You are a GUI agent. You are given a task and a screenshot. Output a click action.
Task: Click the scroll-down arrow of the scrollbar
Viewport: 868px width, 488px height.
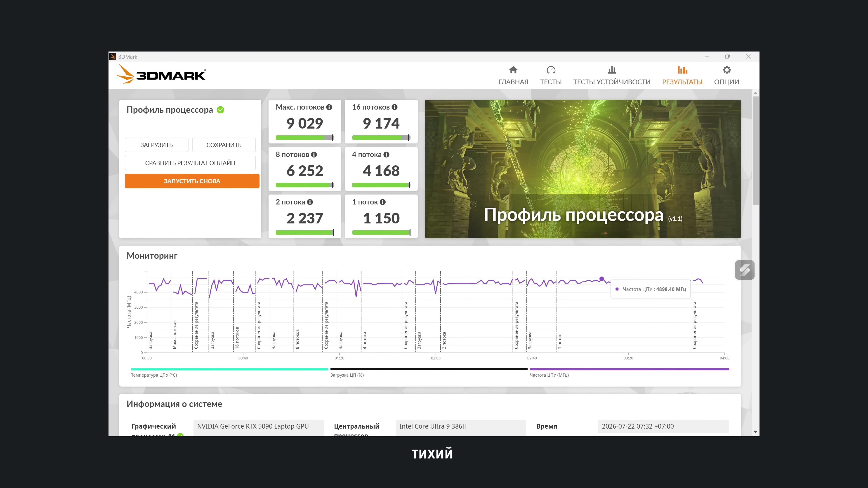(756, 432)
